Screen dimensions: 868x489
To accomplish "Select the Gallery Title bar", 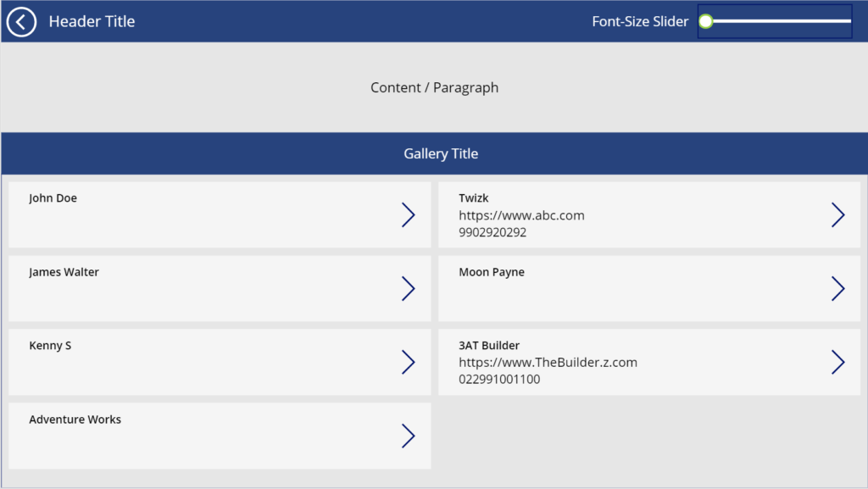I will (441, 153).
